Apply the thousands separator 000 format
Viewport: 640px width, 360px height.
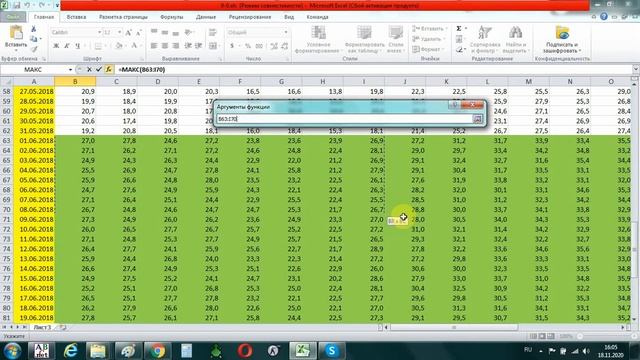[x=259, y=46]
